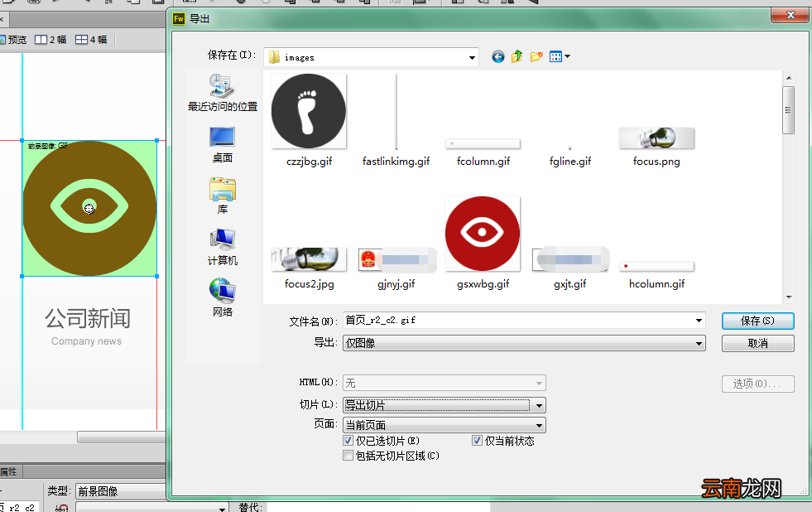
Task: Select the hcolumn.gif file
Action: tap(656, 275)
